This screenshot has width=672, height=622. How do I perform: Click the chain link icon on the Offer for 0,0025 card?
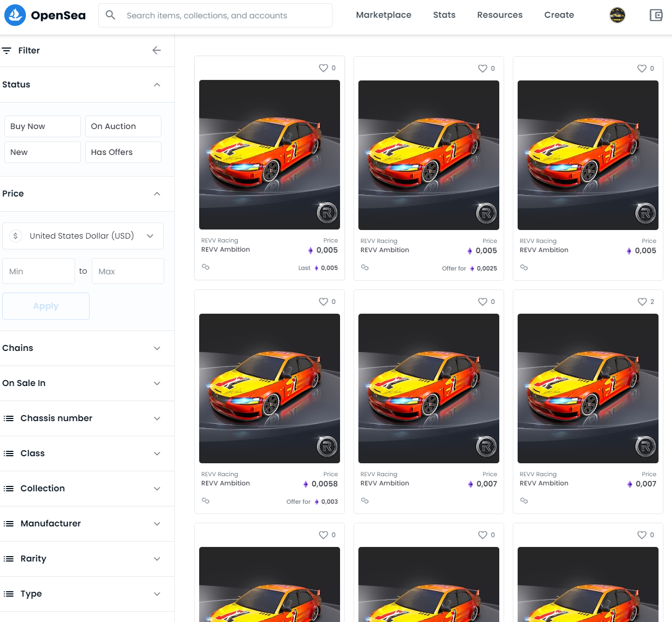click(365, 267)
